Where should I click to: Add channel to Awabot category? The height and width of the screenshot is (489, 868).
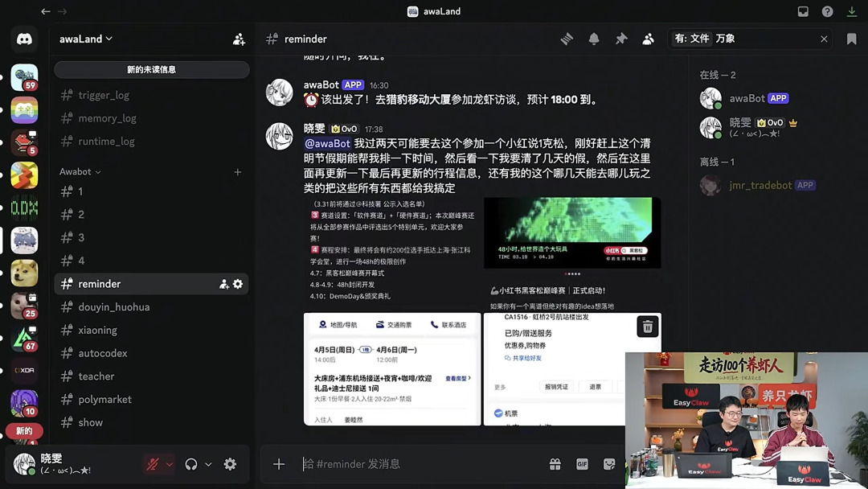[x=237, y=172]
